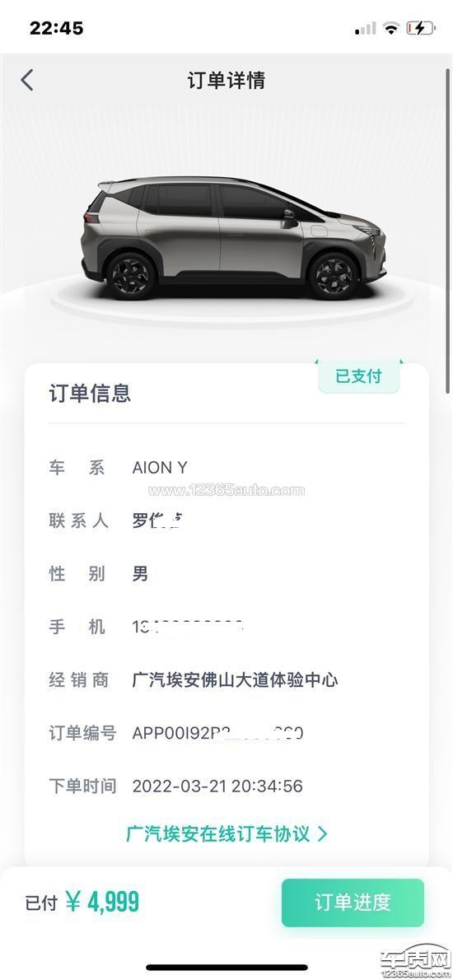Select the 经销商 dealer name text
Image resolution: width=453 pixels, height=980 pixels.
(235, 680)
